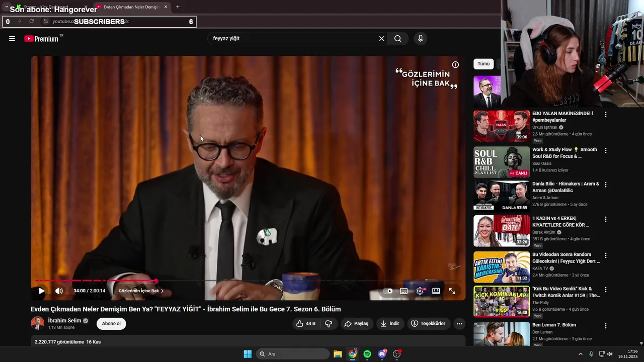This screenshot has width=644, height=362.
Task: Open Discord from the taskbar
Action: pos(382,354)
